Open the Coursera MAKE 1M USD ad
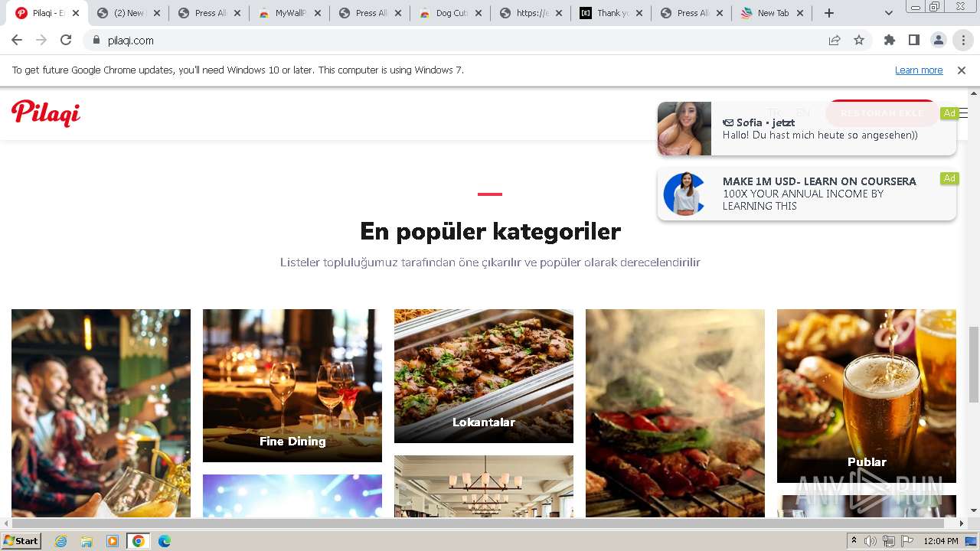 point(807,194)
